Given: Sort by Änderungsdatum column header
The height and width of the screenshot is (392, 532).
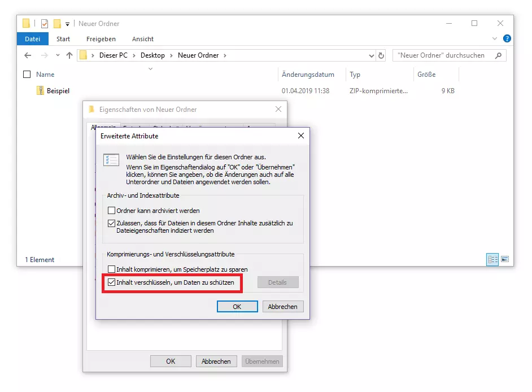Looking at the screenshot, I should pos(308,75).
